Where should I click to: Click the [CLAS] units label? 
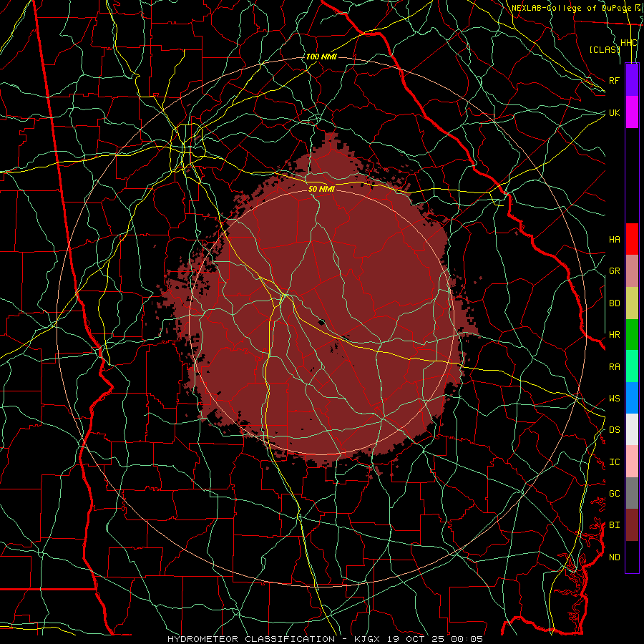605,49
